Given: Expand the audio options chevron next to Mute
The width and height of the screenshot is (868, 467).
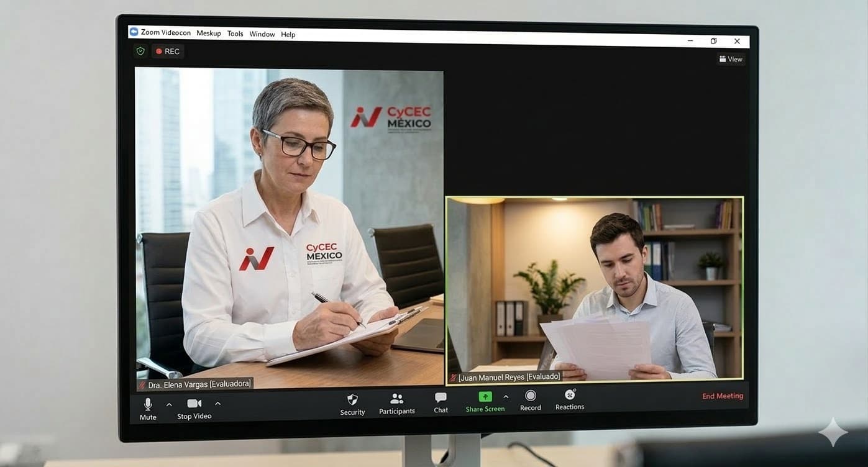Looking at the screenshot, I should coord(168,404).
